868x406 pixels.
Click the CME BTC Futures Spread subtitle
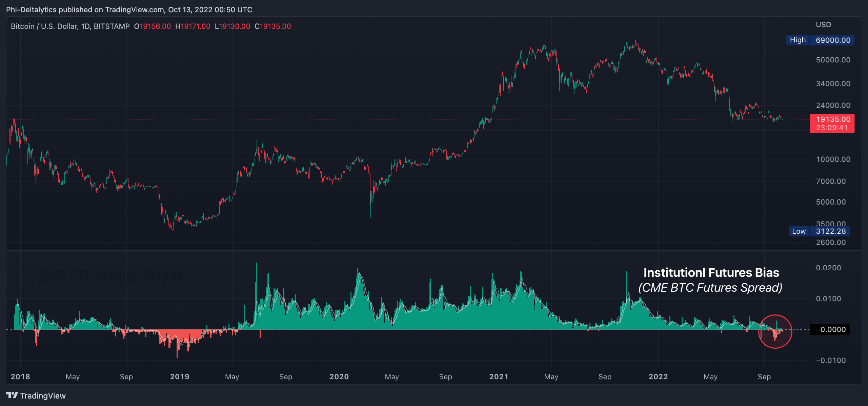710,288
